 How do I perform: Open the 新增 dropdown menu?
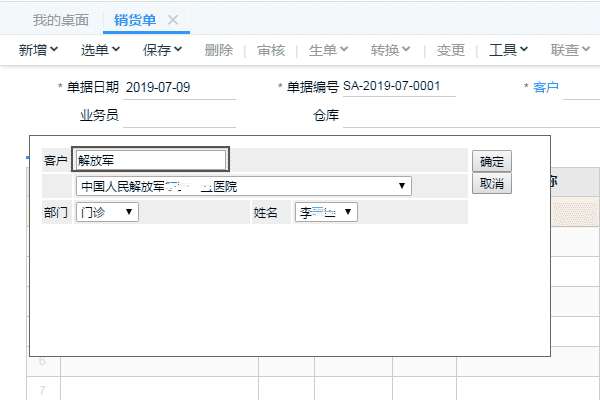click(39, 49)
